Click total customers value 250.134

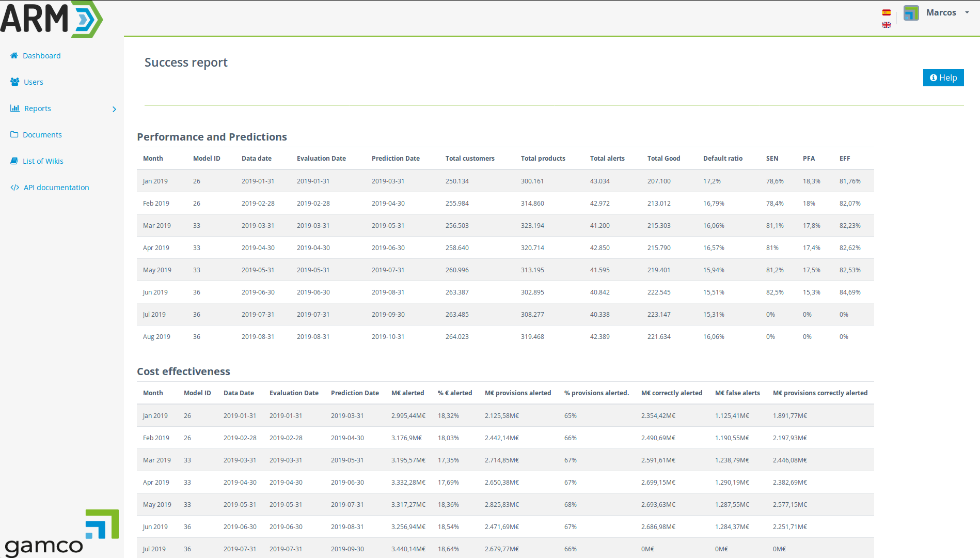point(457,181)
